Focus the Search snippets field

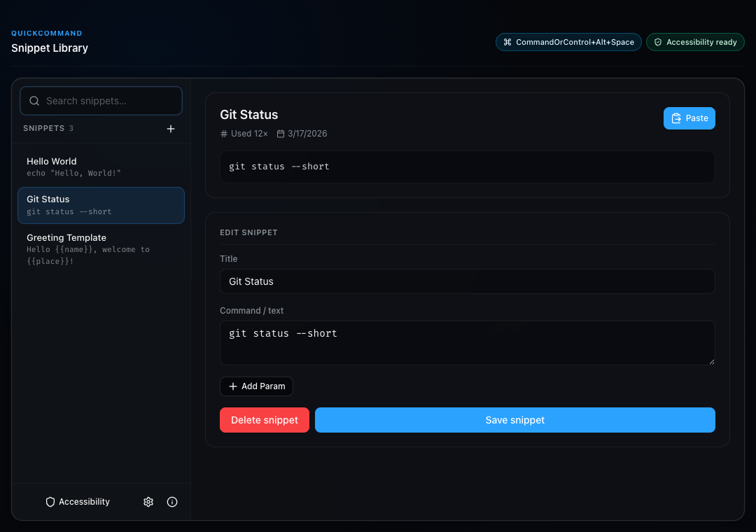[x=101, y=101]
